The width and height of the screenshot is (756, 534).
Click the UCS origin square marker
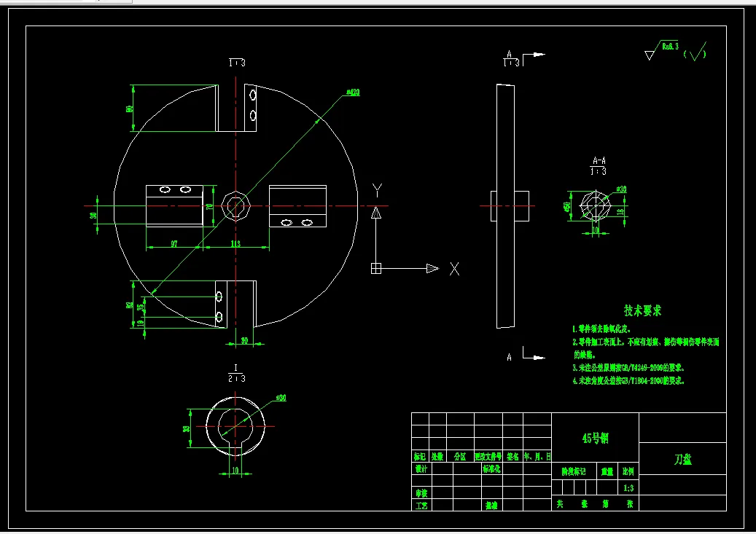click(x=376, y=268)
